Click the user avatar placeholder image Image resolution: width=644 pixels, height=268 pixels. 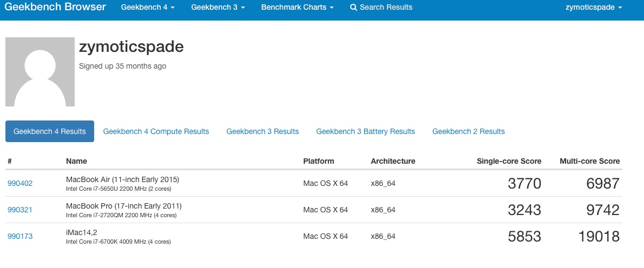point(40,72)
